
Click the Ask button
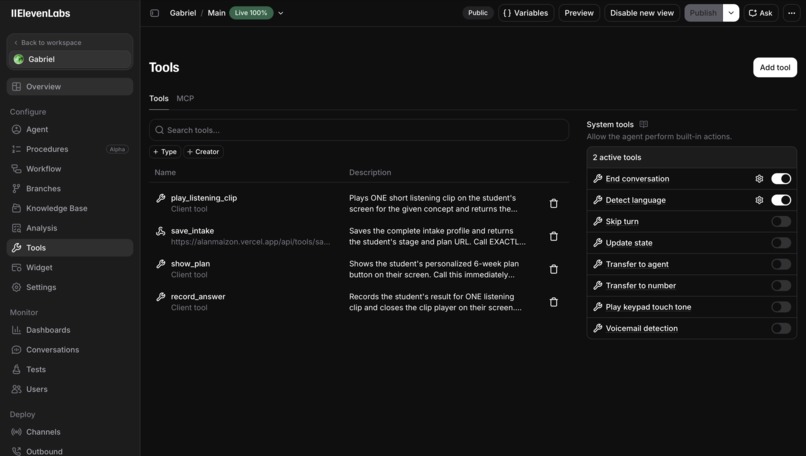coord(761,13)
